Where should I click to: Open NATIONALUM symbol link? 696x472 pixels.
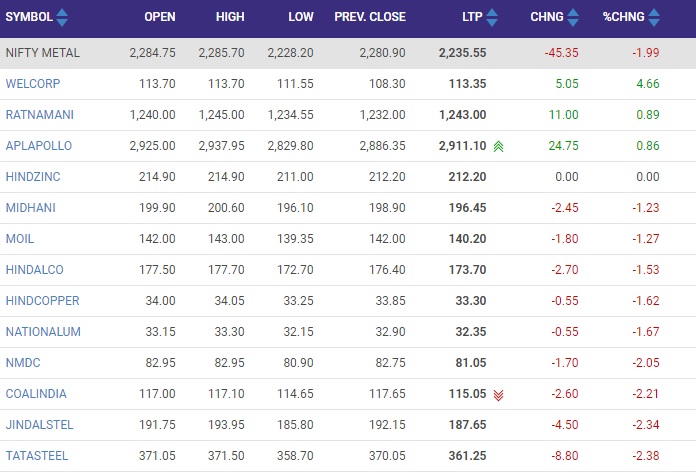[x=43, y=332]
